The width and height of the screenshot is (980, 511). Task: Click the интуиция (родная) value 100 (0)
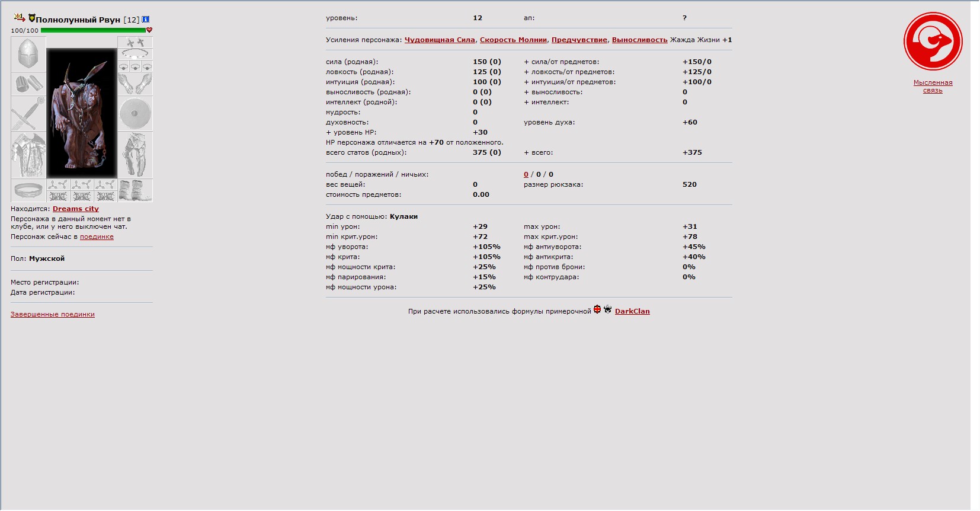pos(487,82)
